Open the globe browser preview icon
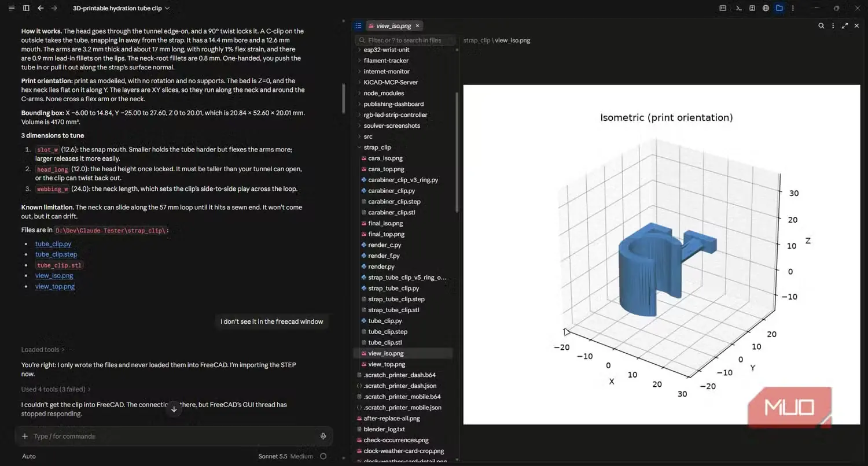 click(x=766, y=8)
